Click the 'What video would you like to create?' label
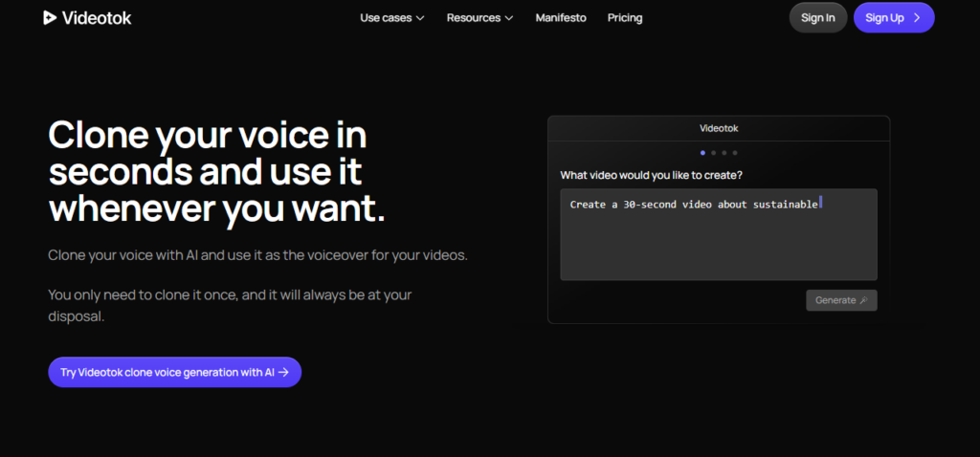This screenshot has height=457, width=980. (651, 175)
